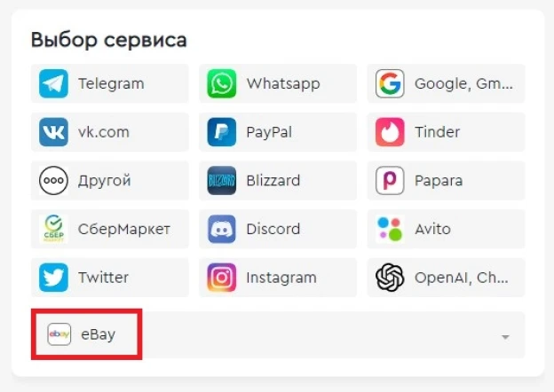Viewport: 554px width, 392px height.
Task: Select the Avito colored dots icon
Action: [390, 229]
